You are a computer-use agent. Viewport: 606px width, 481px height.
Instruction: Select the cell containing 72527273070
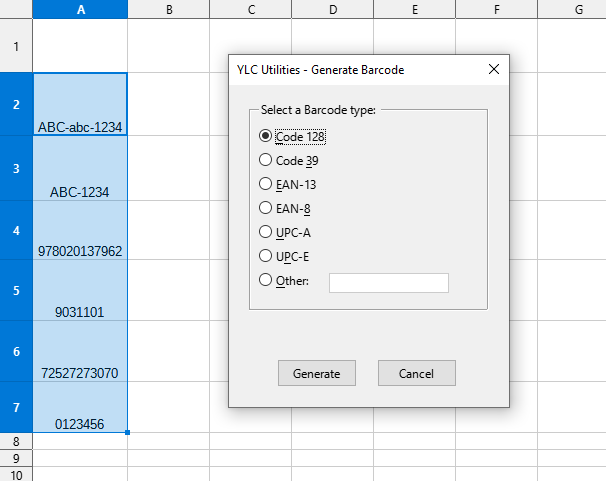tap(80, 352)
